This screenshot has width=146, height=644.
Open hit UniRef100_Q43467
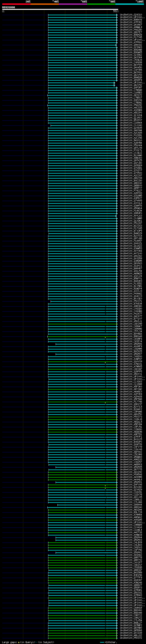[131, 25]
